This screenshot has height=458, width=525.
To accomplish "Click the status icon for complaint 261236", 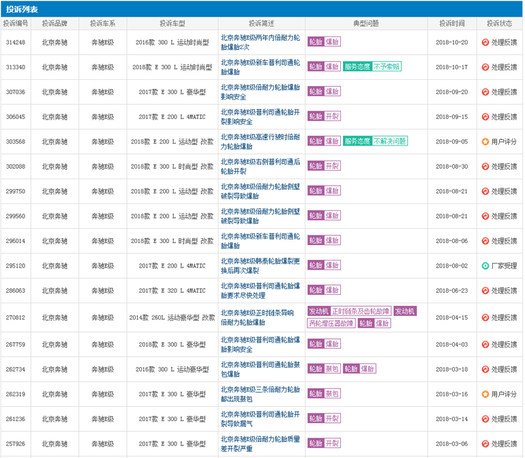I will tap(485, 419).
